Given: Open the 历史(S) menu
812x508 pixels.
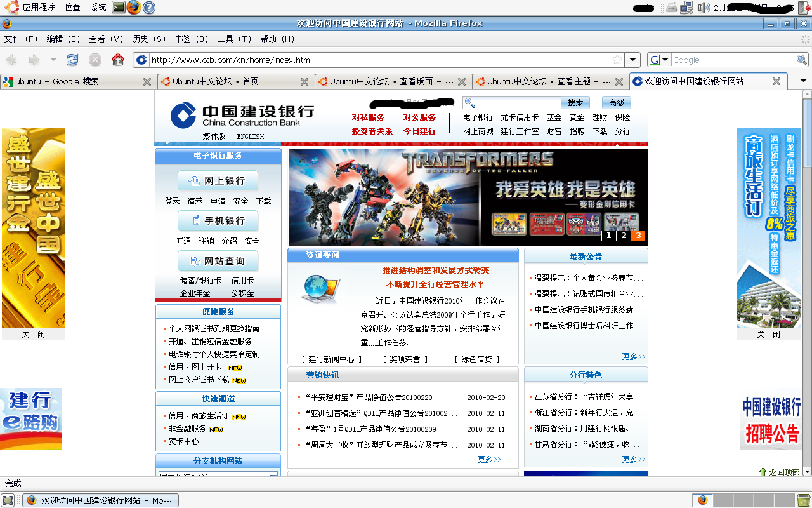Looking at the screenshot, I should [148, 39].
